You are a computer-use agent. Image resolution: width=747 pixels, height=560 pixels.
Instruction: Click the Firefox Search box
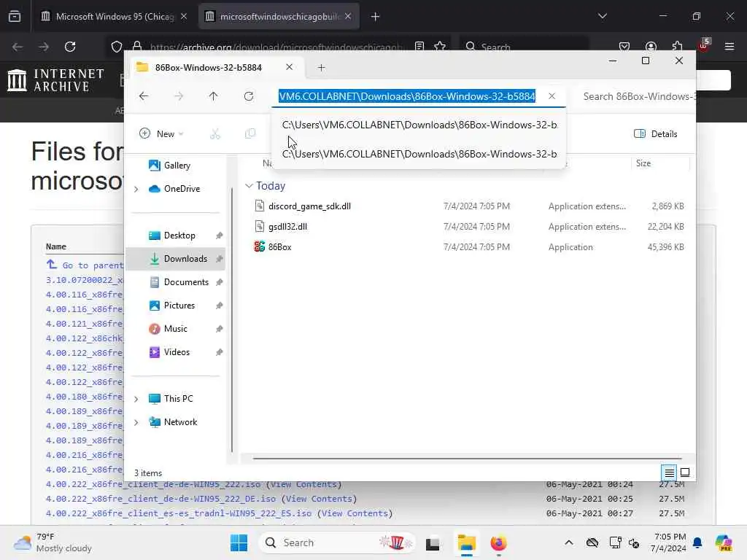coord(524,47)
